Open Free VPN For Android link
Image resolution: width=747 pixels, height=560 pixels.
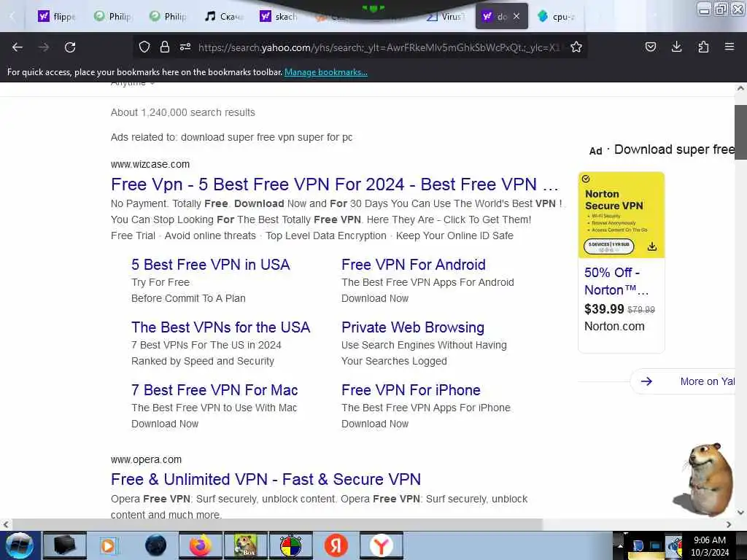[414, 265]
